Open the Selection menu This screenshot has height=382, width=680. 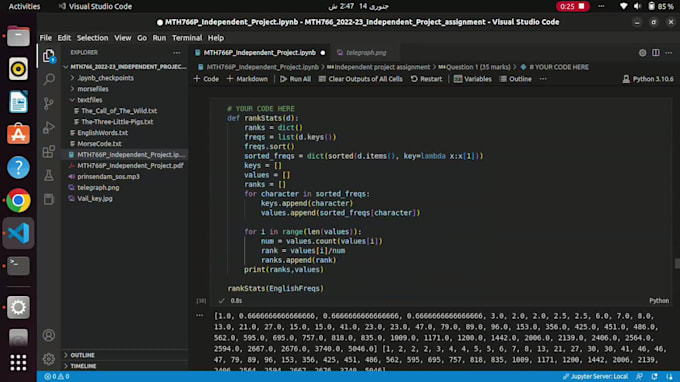92,38
